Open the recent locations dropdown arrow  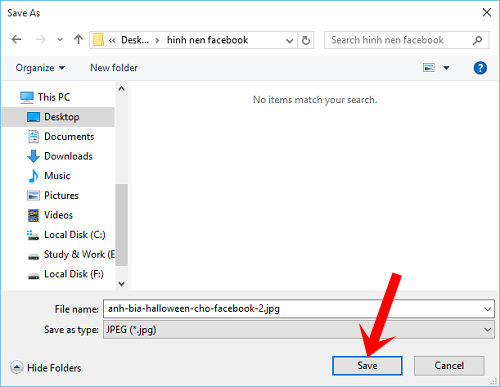tap(60, 40)
